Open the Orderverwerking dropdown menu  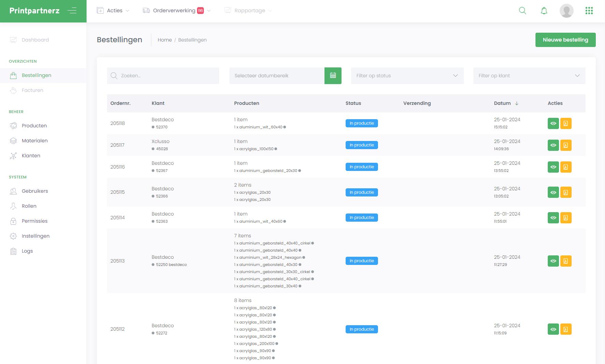tap(177, 11)
